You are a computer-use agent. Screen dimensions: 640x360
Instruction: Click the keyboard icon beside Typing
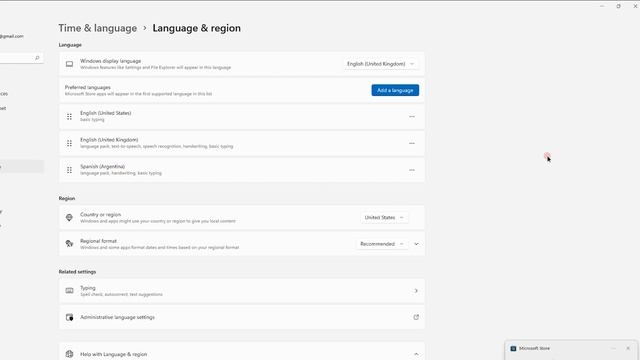(69, 291)
